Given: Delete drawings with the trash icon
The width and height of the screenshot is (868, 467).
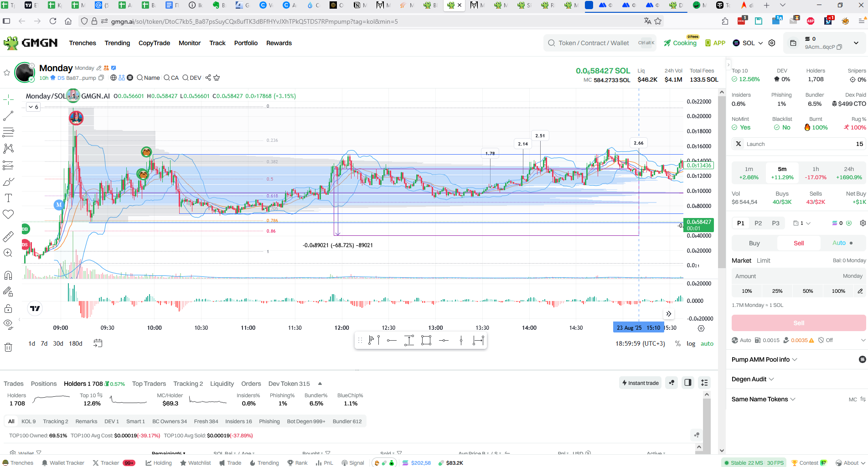Looking at the screenshot, I should [x=8, y=348].
